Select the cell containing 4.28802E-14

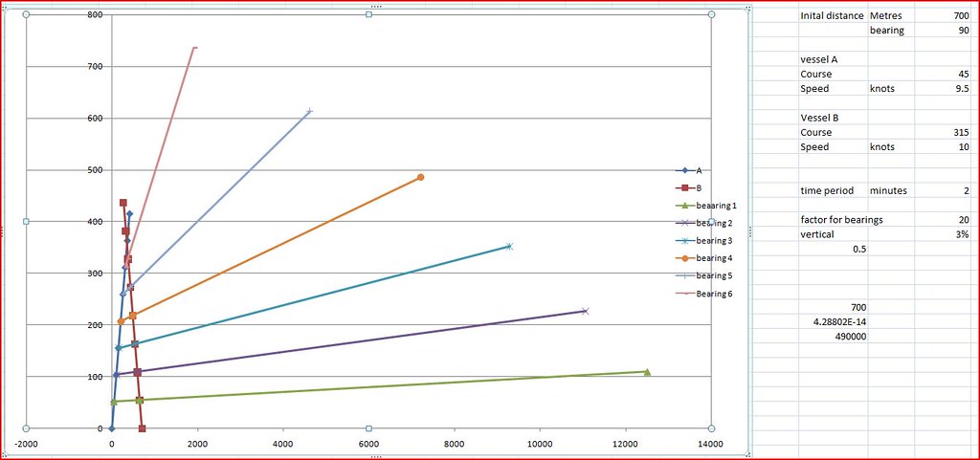(x=834, y=321)
